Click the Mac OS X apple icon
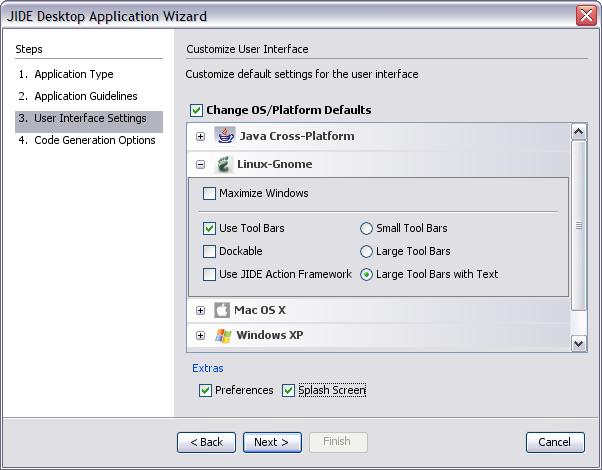 [x=222, y=310]
